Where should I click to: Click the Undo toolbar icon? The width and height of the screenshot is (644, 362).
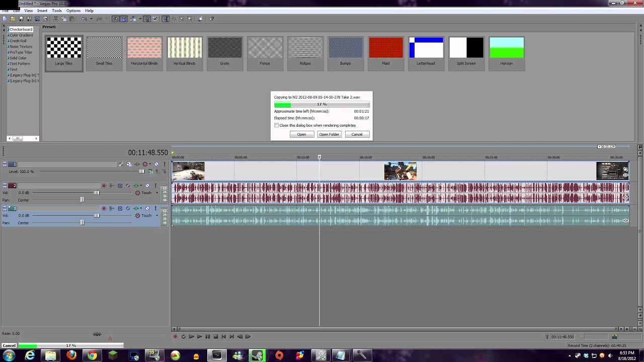pos(84,19)
